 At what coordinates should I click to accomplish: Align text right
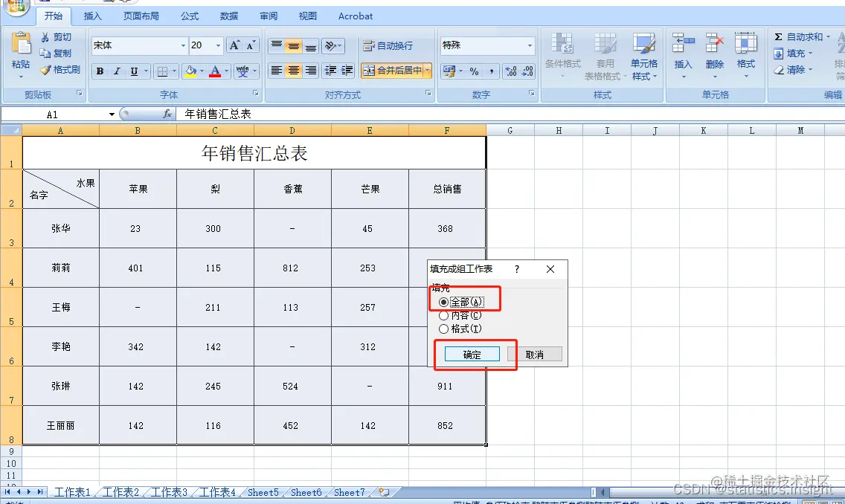[x=311, y=71]
